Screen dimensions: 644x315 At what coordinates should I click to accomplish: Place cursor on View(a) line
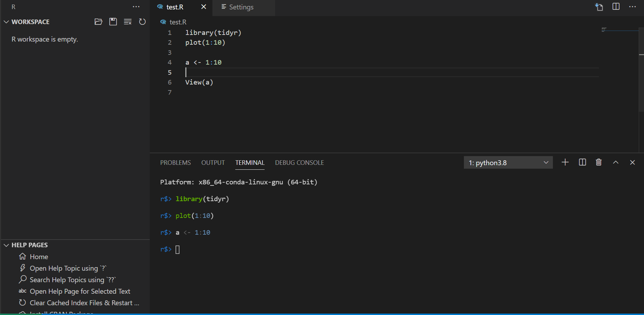pos(199,82)
